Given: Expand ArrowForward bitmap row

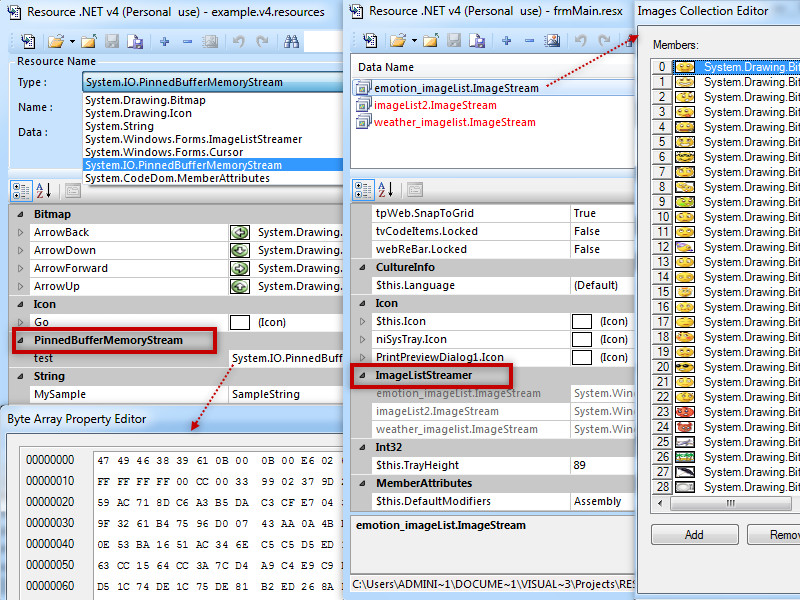Looking at the screenshot, I should [20, 268].
